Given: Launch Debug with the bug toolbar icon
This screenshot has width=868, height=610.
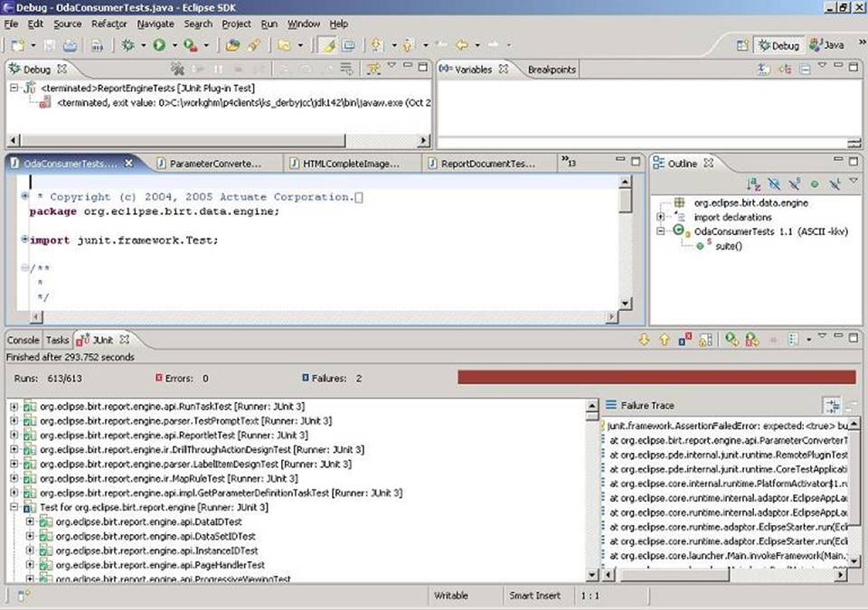Looking at the screenshot, I should click(x=128, y=45).
